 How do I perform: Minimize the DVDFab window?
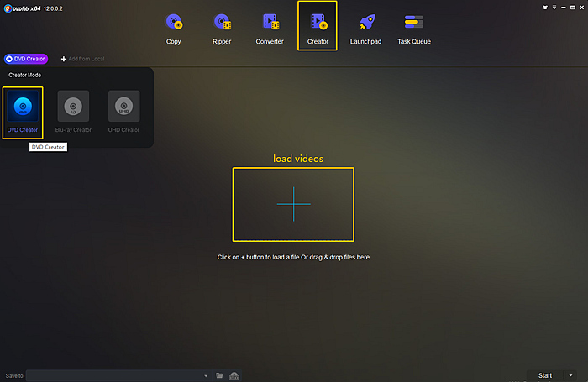click(564, 7)
